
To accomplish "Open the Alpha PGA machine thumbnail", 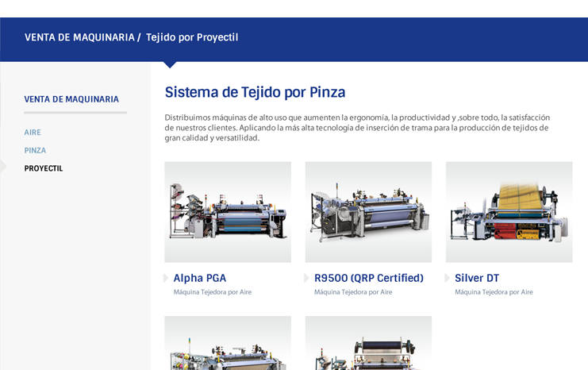I will tap(228, 212).
